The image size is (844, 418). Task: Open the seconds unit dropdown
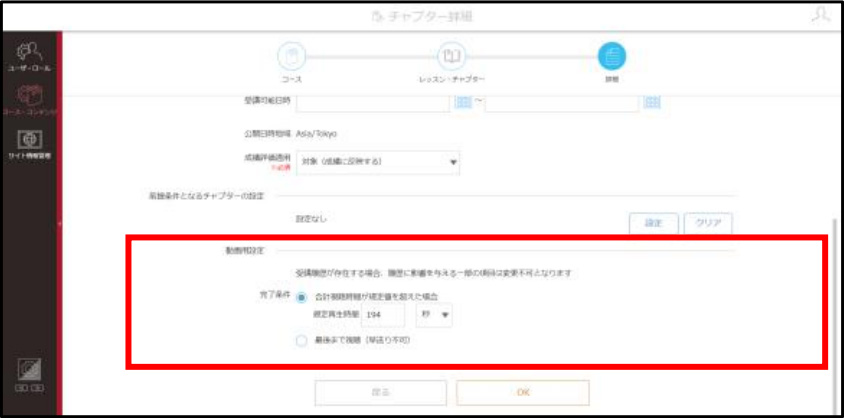point(434,315)
